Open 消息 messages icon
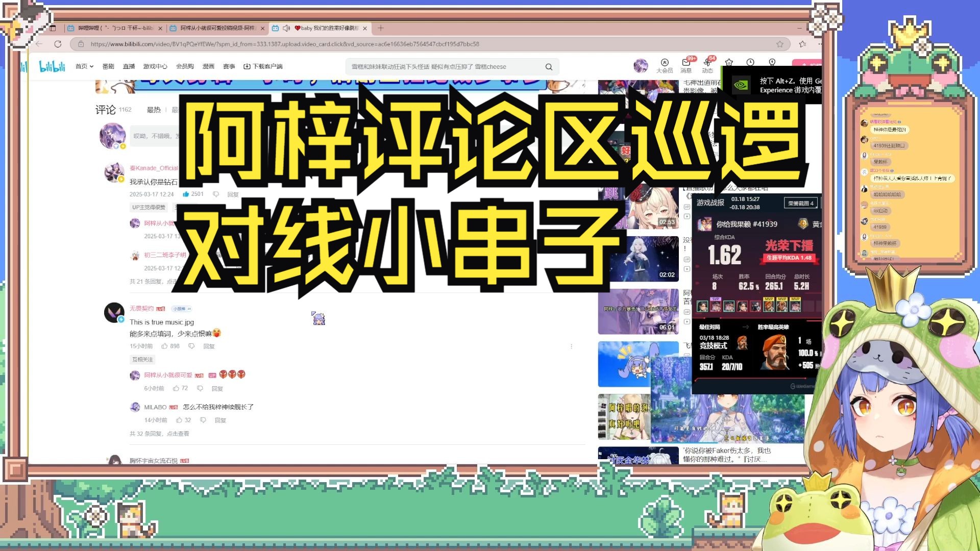Screen dimensions: 980x551 [686, 66]
